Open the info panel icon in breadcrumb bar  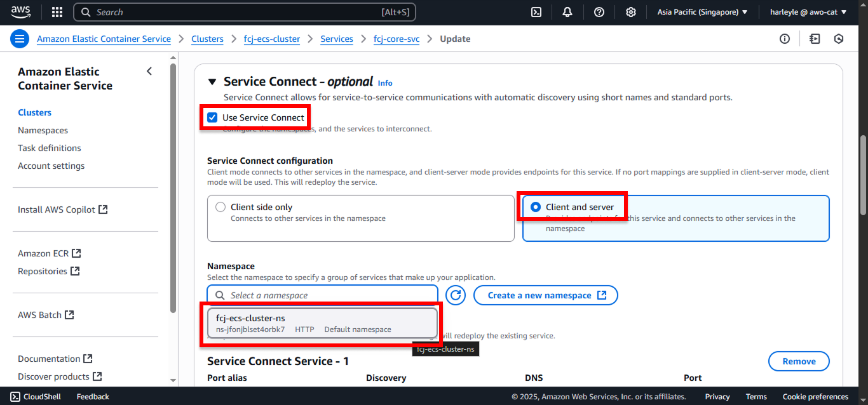[x=785, y=39]
